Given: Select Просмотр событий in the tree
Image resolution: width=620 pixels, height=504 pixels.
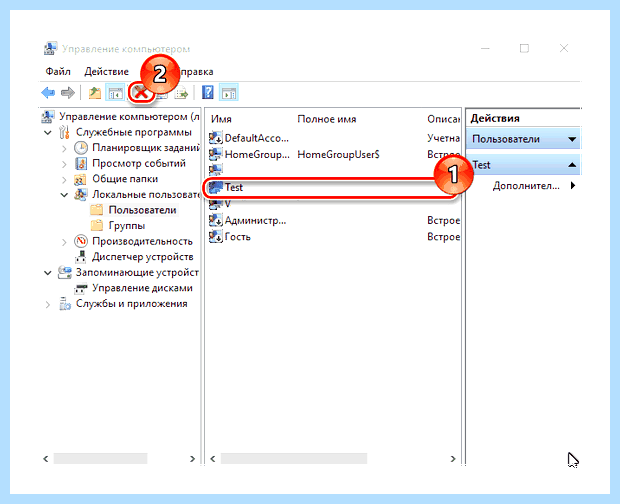Looking at the screenshot, I should [139, 163].
